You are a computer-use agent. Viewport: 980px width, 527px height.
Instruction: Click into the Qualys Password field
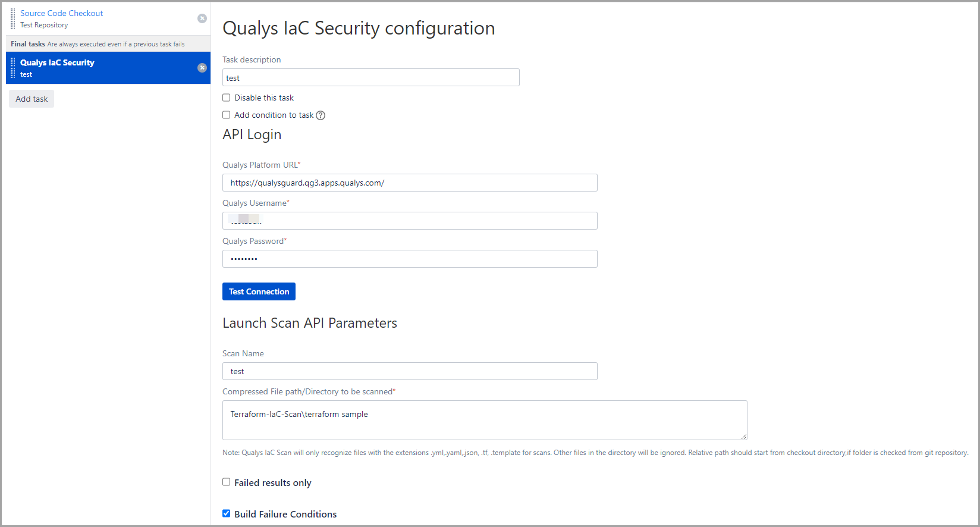[410, 259]
